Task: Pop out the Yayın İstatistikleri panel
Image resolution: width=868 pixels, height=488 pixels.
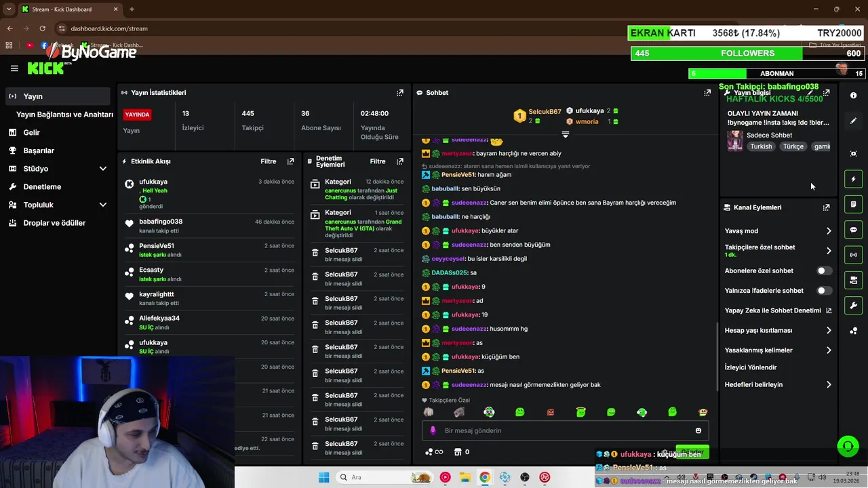Action: (400, 92)
